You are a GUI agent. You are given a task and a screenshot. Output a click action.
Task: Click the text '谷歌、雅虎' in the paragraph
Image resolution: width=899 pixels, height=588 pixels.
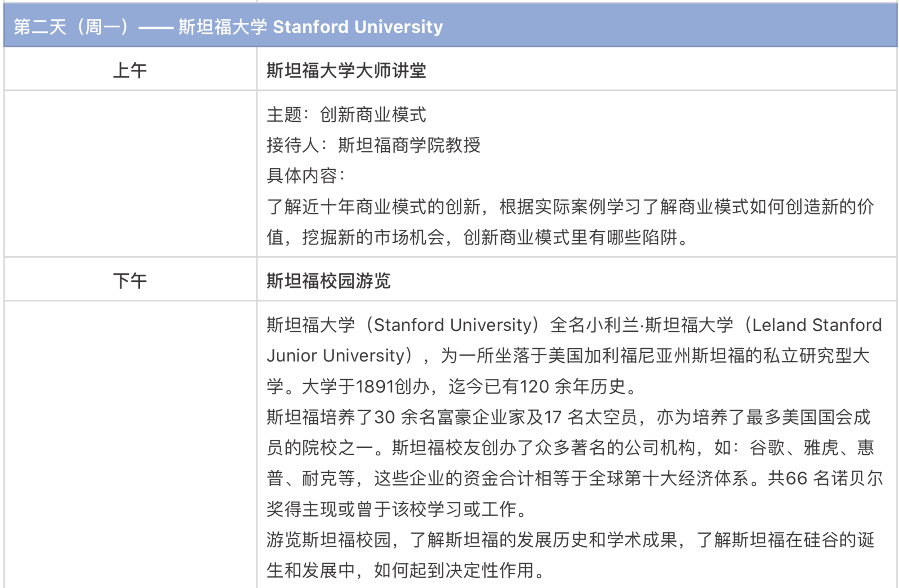pyautogui.click(x=793, y=448)
